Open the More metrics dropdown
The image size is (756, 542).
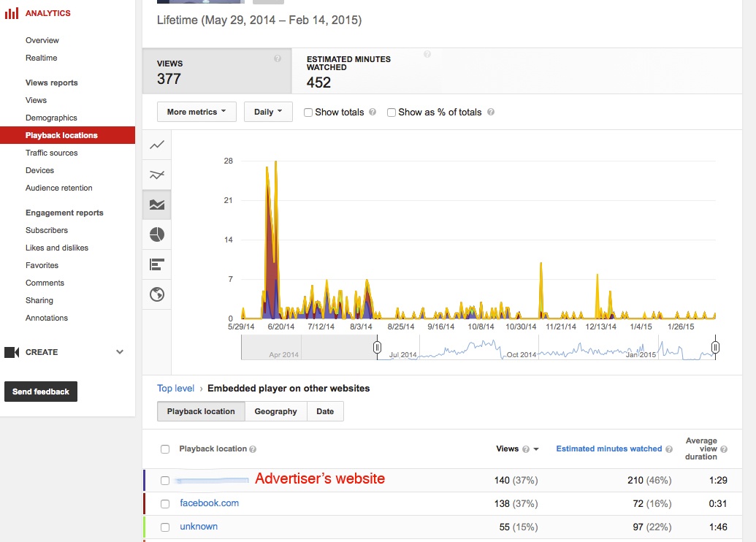196,112
